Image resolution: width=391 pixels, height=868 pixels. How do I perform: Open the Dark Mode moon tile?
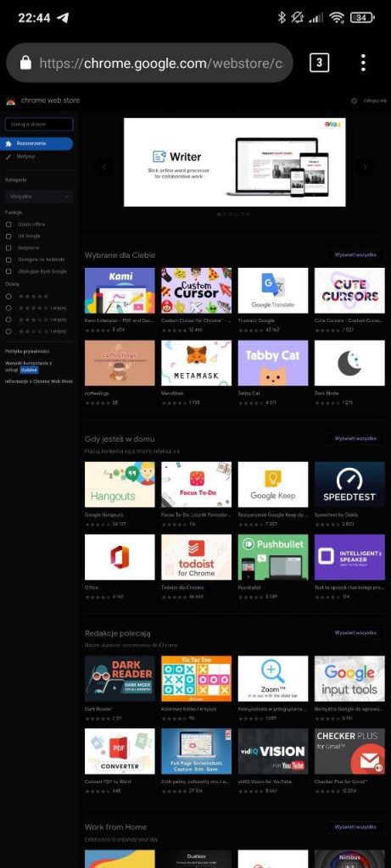(349, 363)
